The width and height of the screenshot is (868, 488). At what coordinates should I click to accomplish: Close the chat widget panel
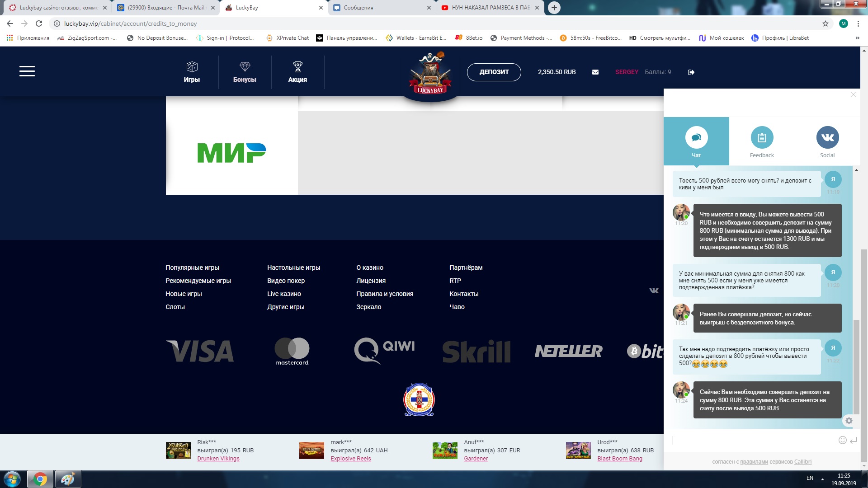853,94
